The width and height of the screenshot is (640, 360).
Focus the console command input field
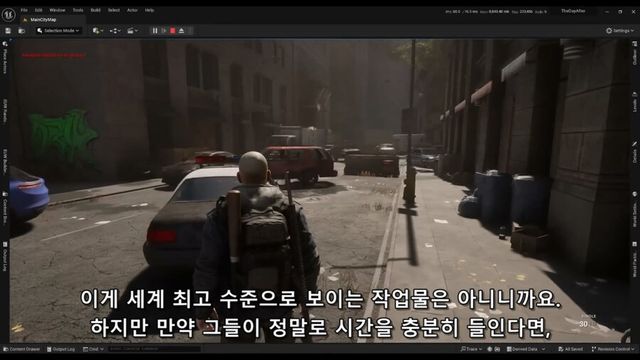click(154, 349)
